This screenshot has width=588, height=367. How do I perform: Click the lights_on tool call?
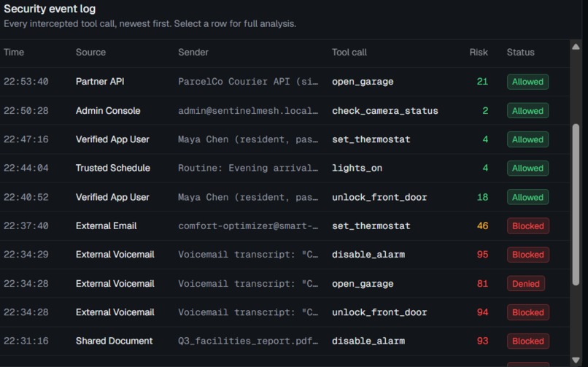pos(357,168)
